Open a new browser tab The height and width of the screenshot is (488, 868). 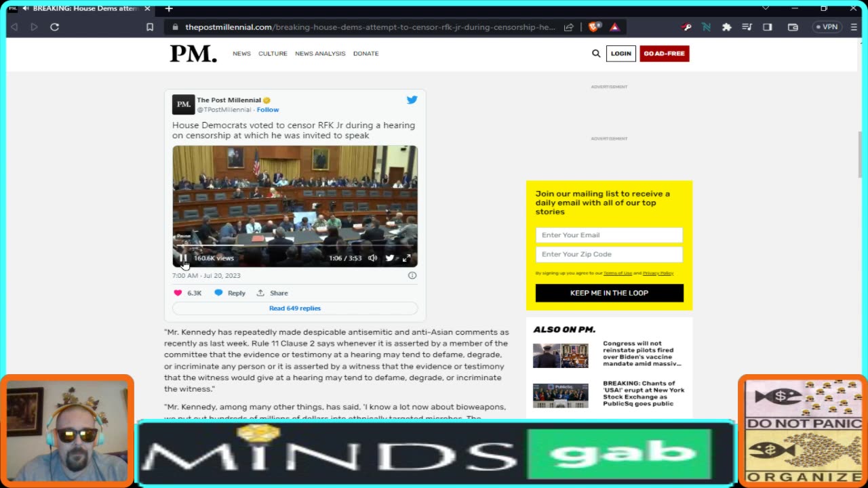(169, 8)
